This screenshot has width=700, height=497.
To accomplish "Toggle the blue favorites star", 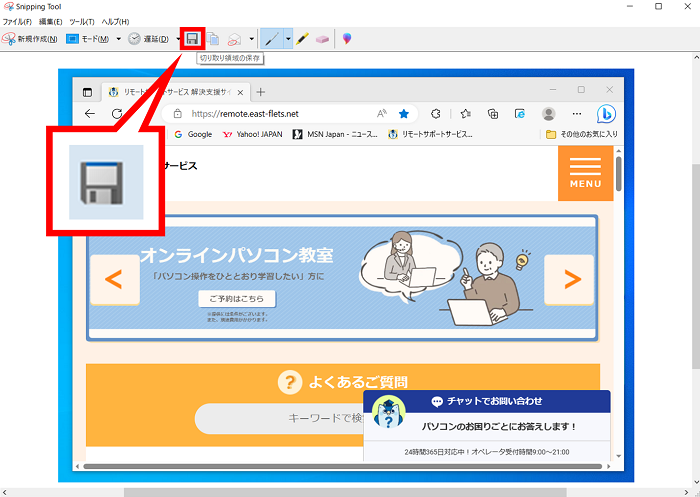I will [404, 114].
